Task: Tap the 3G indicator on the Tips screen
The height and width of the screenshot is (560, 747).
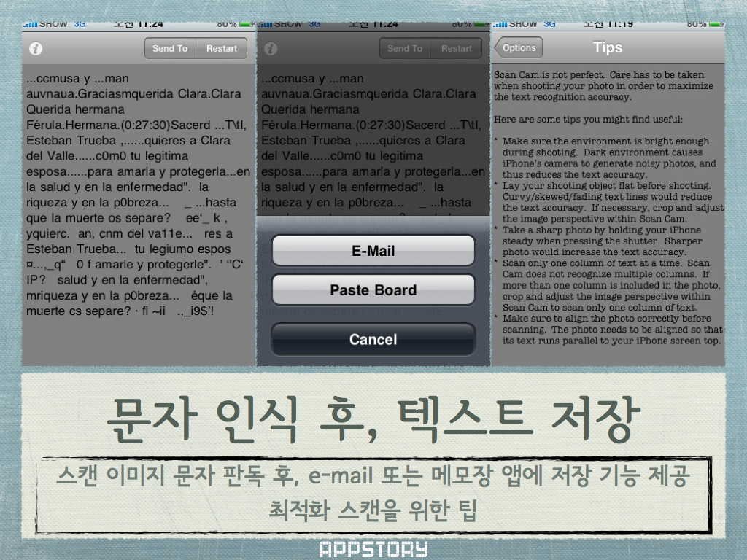Action: click(x=550, y=24)
